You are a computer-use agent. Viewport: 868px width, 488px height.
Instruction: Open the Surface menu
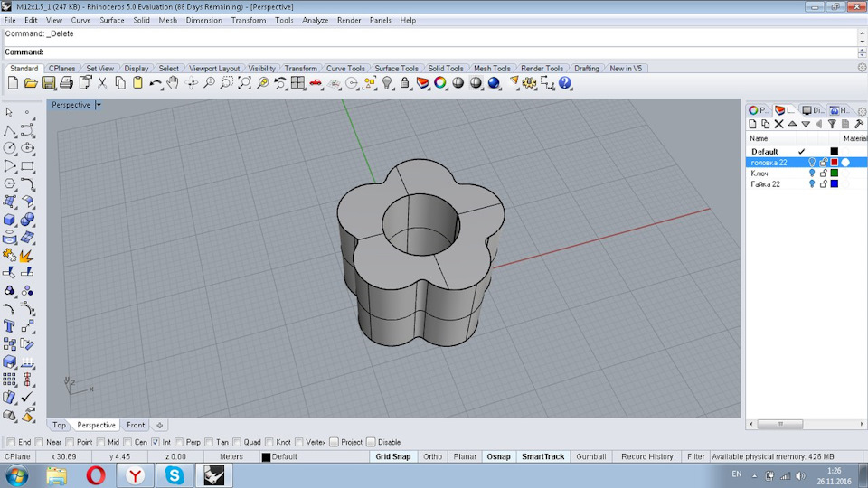(x=112, y=20)
